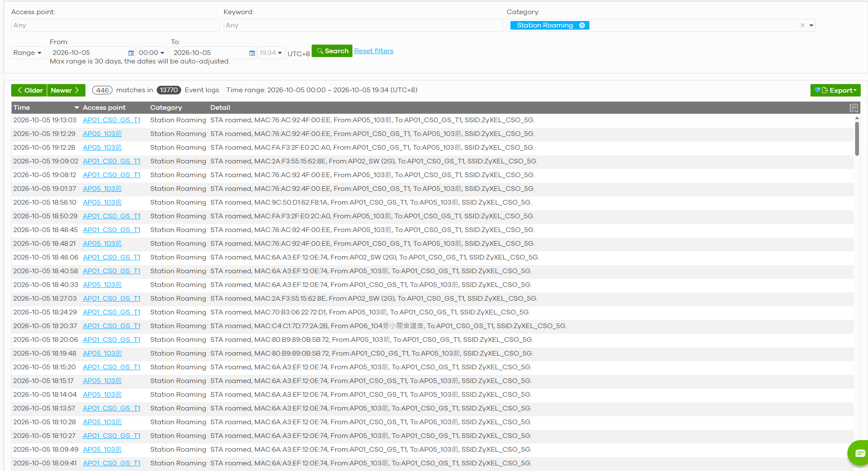Select detail text with MAC:C4:C1:7D:77:2A:2B
This screenshot has height=471, width=868.
388,326
